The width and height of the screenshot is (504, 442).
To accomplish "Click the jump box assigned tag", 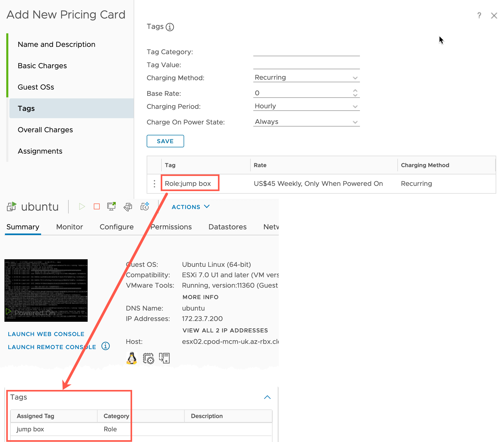I will (x=30, y=429).
